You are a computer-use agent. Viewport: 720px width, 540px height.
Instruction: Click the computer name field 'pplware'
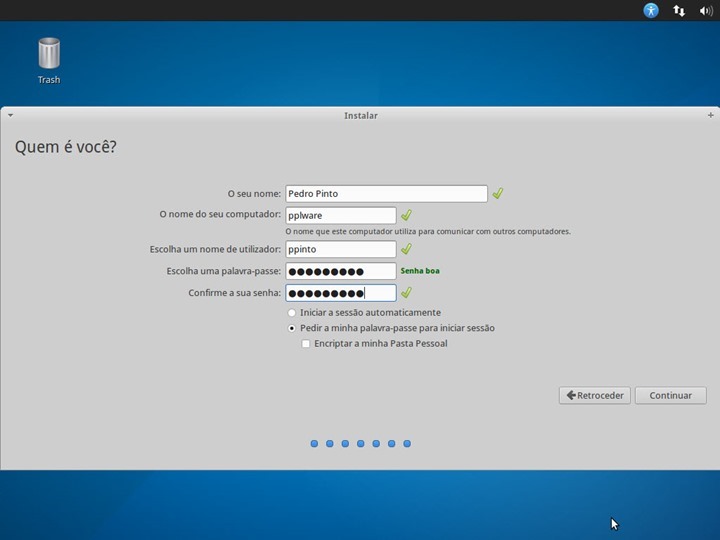[x=341, y=215]
